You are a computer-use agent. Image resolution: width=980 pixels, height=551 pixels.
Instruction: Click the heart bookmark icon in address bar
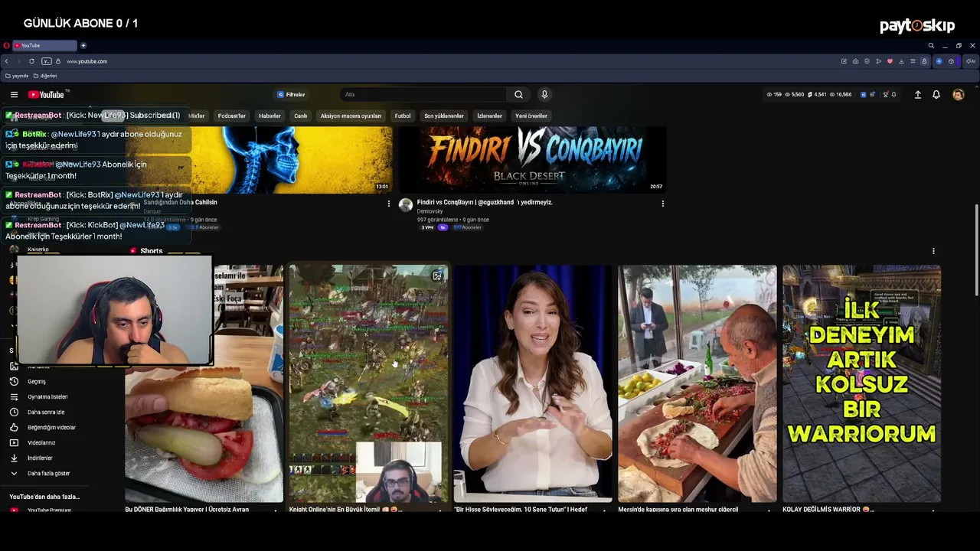click(x=890, y=61)
